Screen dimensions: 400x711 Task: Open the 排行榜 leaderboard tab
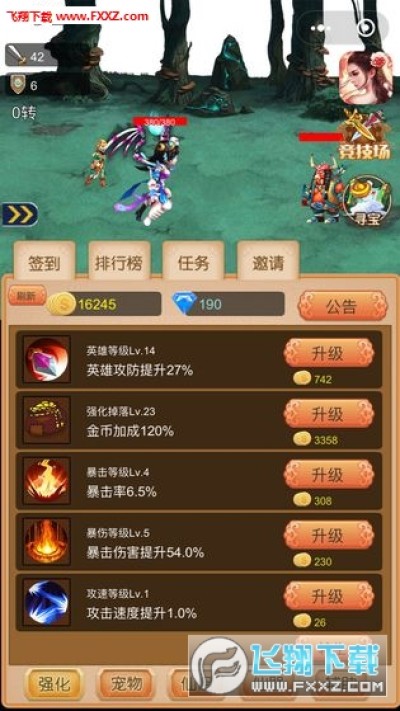[119, 262]
